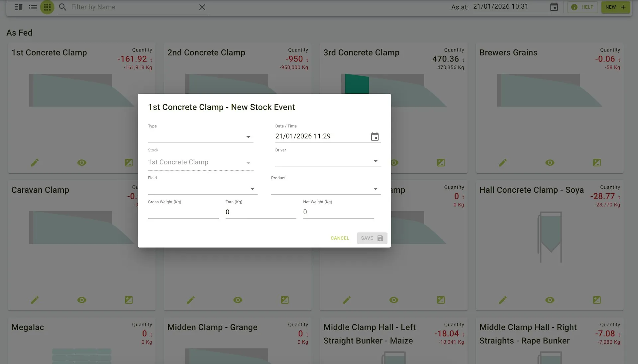Open chart icon on Hall Concrete Clamp - Soya

point(597,300)
